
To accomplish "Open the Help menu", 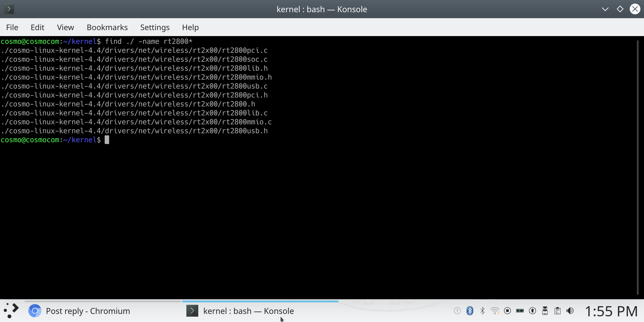I will 190,27.
